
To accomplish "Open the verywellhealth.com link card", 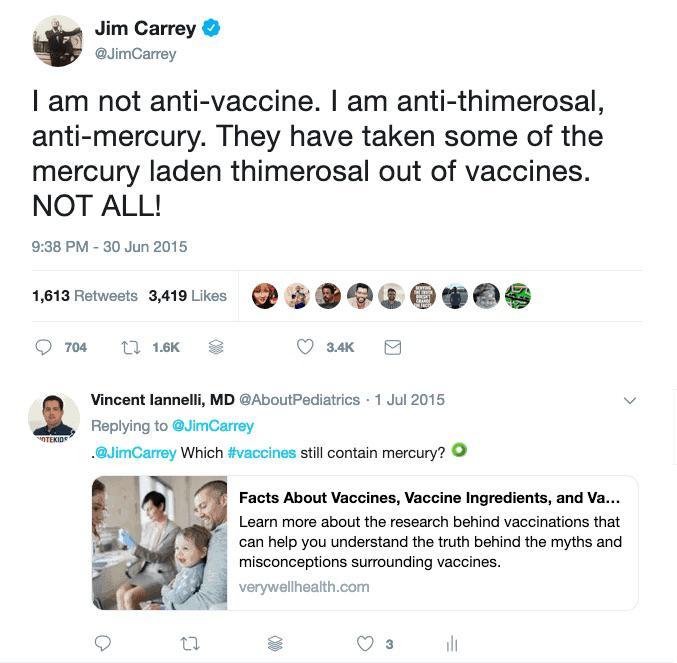I will pyautogui.click(x=365, y=542).
